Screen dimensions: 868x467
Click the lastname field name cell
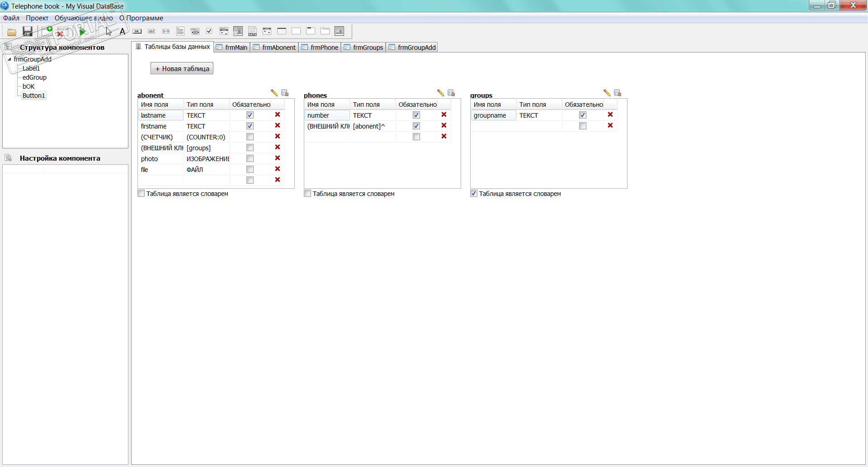click(161, 115)
